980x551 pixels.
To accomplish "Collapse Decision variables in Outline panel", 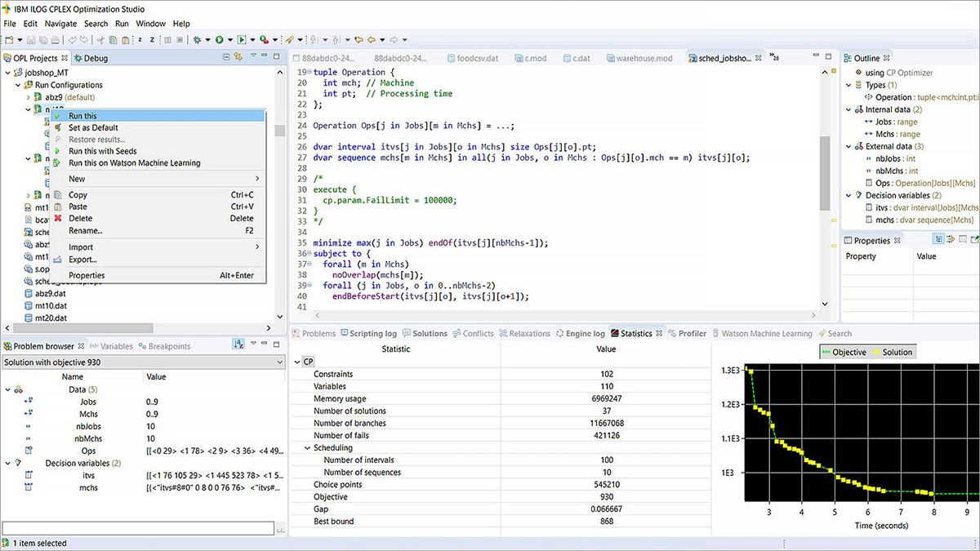I will tap(847, 195).
